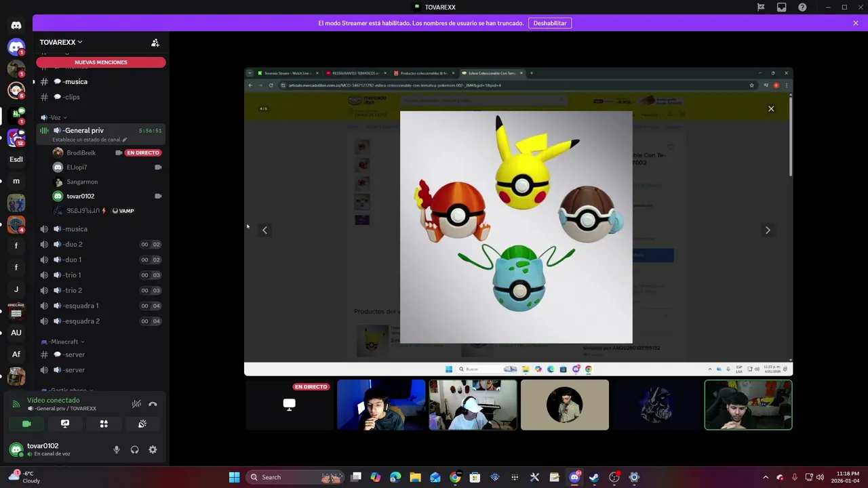Open Windows Start menu

(234, 477)
